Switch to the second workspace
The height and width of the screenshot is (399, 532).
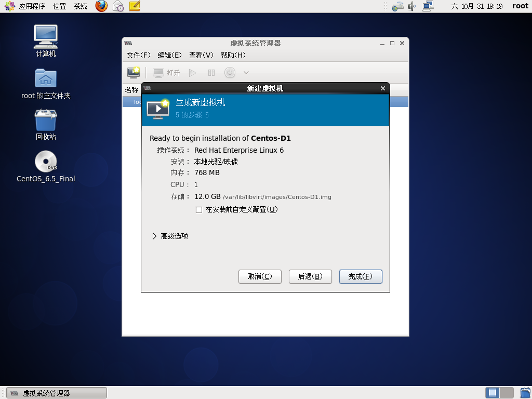[x=507, y=393]
